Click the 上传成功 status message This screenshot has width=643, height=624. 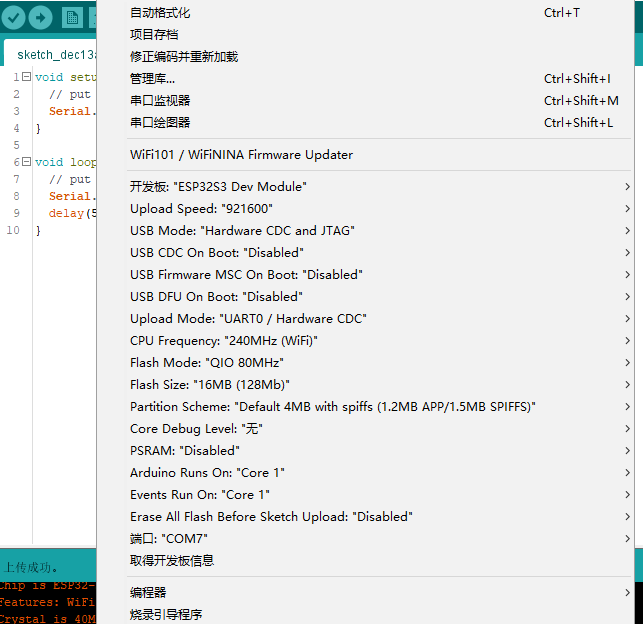31,567
